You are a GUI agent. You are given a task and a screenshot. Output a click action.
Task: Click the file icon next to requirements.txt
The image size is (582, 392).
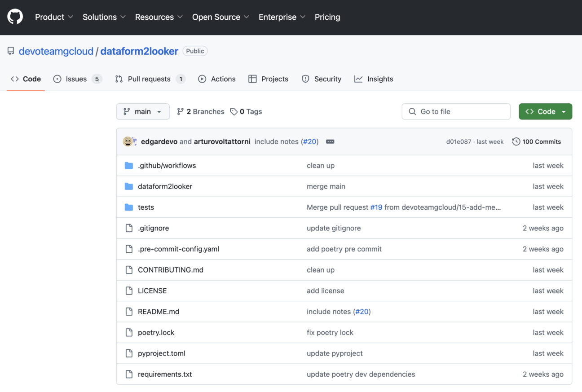tap(129, 374)
